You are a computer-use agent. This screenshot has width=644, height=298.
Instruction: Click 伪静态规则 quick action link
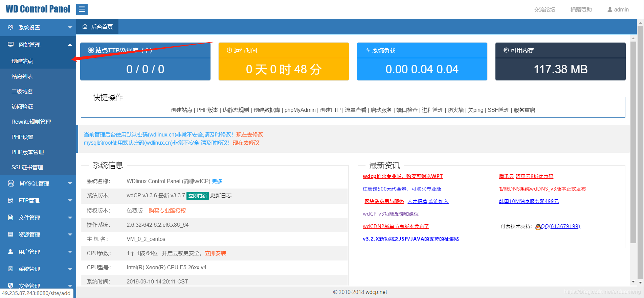236,110
